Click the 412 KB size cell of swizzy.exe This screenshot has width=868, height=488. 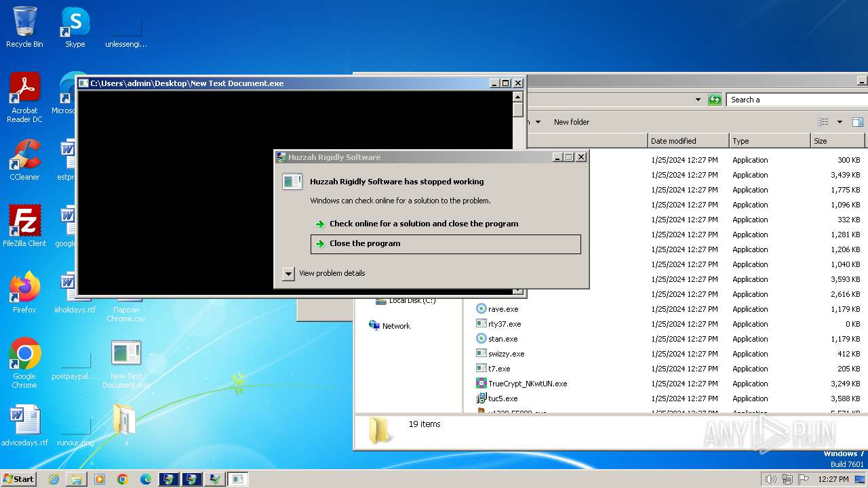point(848,354)
